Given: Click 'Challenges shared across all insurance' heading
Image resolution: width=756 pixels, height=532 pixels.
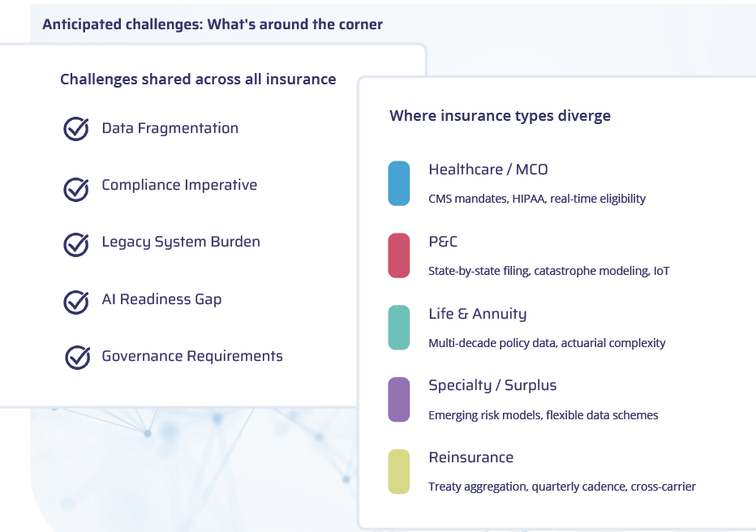Looking at the screenshot, I should pyautogui.click(x=198, y=79).
